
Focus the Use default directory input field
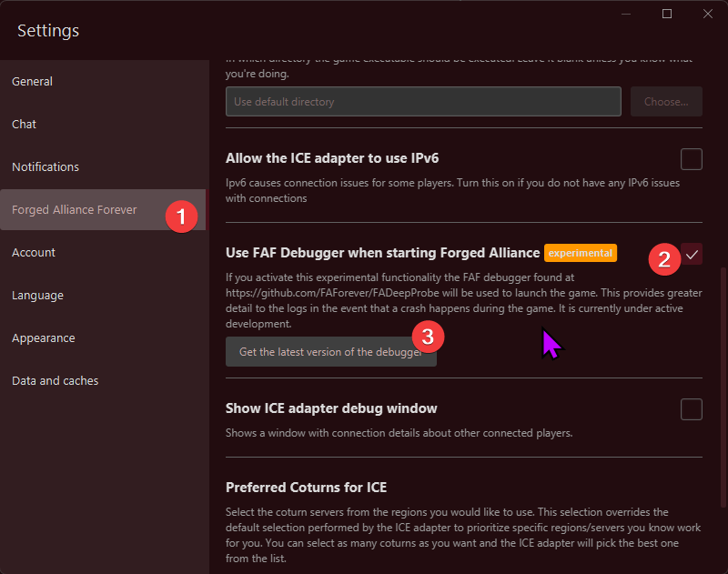pyautogui.click(x=423, y=102)
